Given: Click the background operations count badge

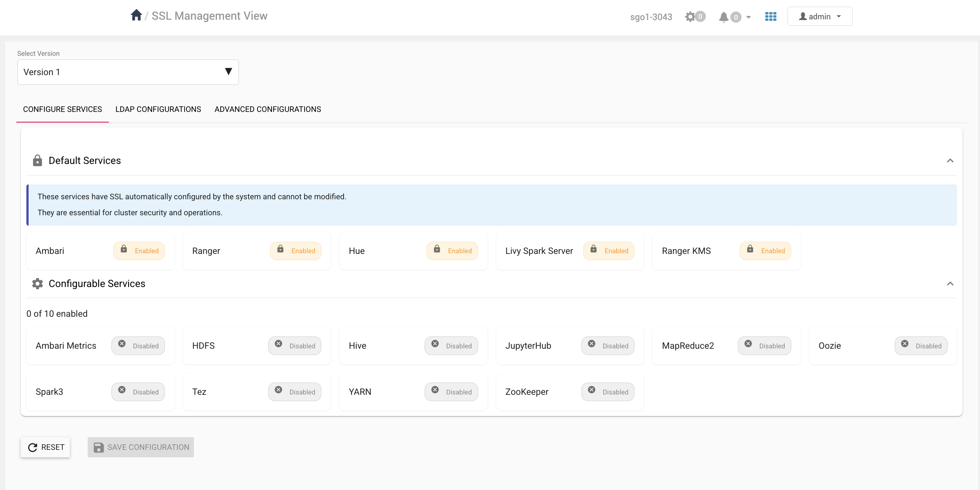Looking at the screenshot, I should pyautogui.click(x=700, y=16).
